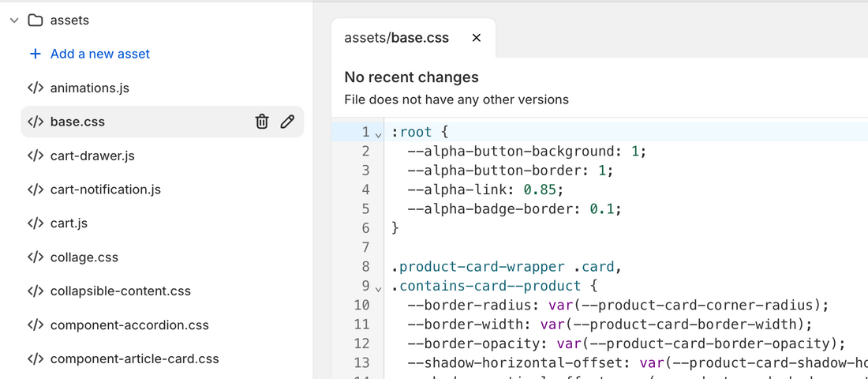The image size is (868, 379).
Task: Click the code icon beside animations.js
Action: click(x=35, y=88)
